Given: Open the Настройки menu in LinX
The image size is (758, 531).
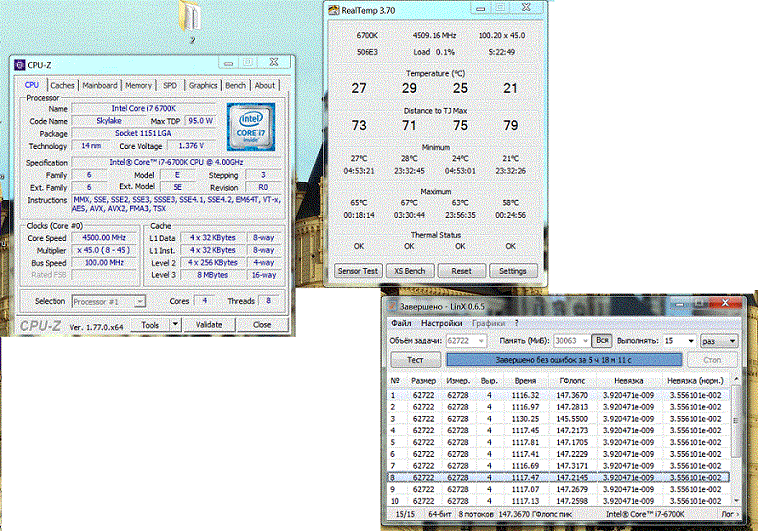Looking at the screenshot, I should (x=441, y=323).
